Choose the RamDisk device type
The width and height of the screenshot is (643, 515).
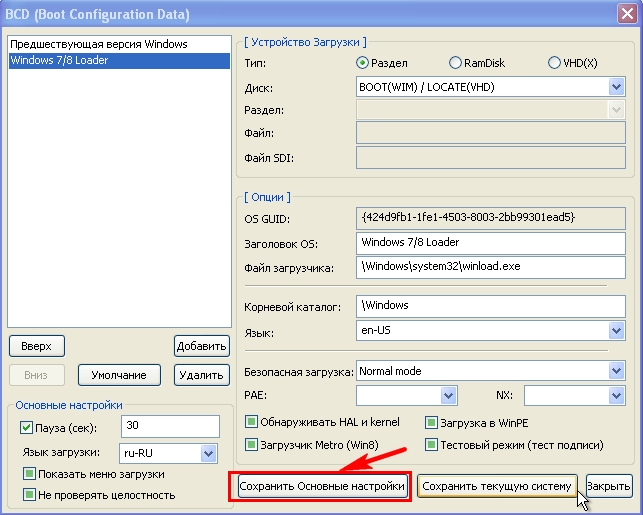456,63
